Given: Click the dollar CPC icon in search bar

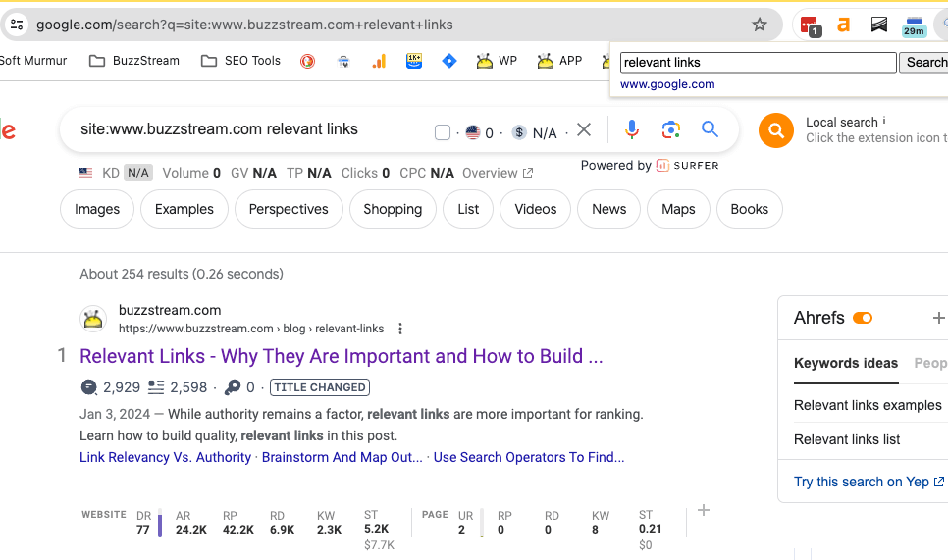Looking at the screenshot, I should coord(519,132).
